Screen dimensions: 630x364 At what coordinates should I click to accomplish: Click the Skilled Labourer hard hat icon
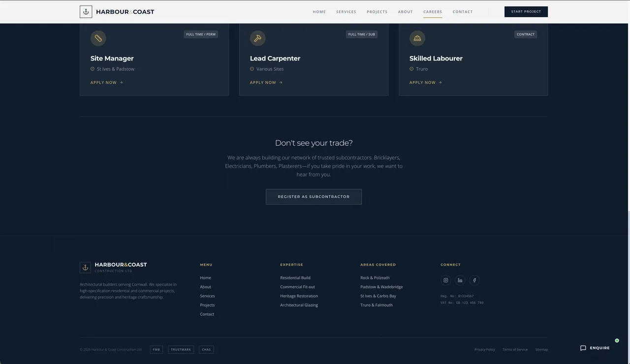pos(417,38)
